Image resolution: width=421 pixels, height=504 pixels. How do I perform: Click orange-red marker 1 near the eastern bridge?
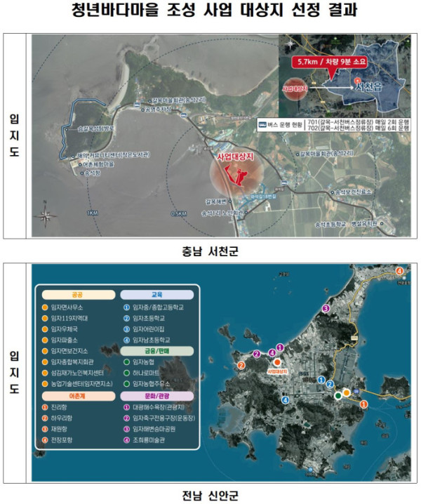click(363, 404)
